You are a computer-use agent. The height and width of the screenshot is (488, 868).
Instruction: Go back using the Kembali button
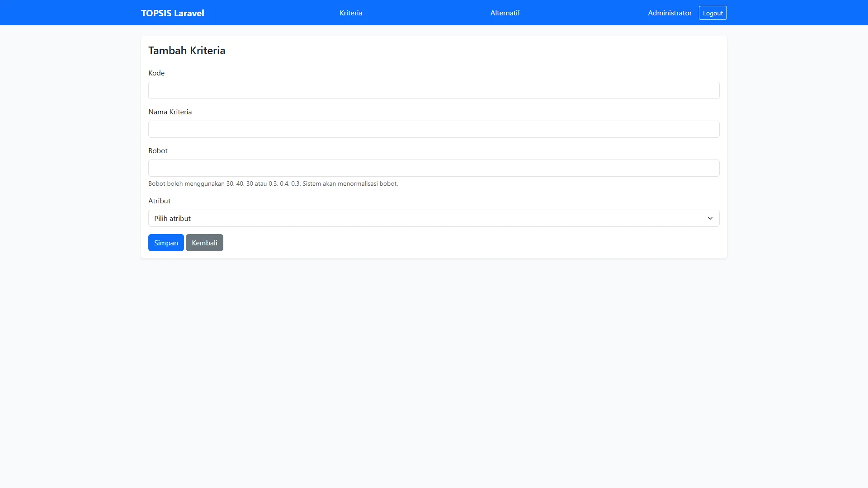click(204, 243)
